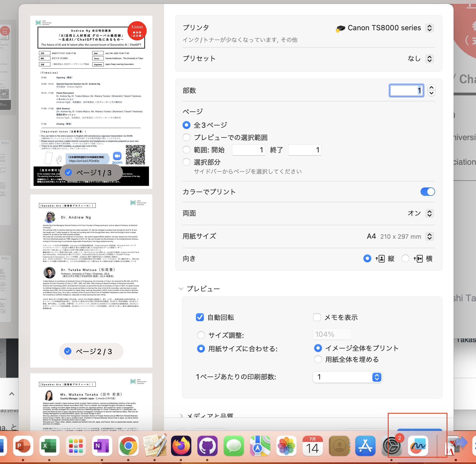This screenshot has height=464, width=476.
Task: Open Contacts from the Dock
Action: point(339,446)
